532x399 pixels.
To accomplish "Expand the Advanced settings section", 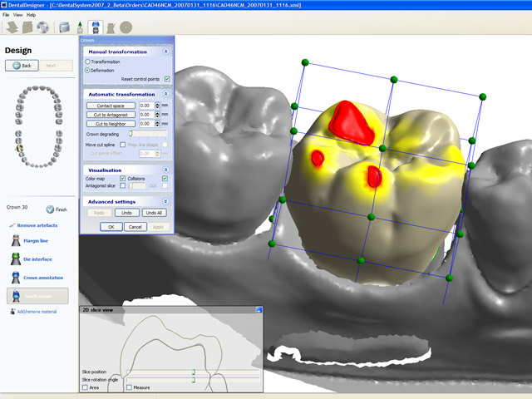I will pos(165,201).
